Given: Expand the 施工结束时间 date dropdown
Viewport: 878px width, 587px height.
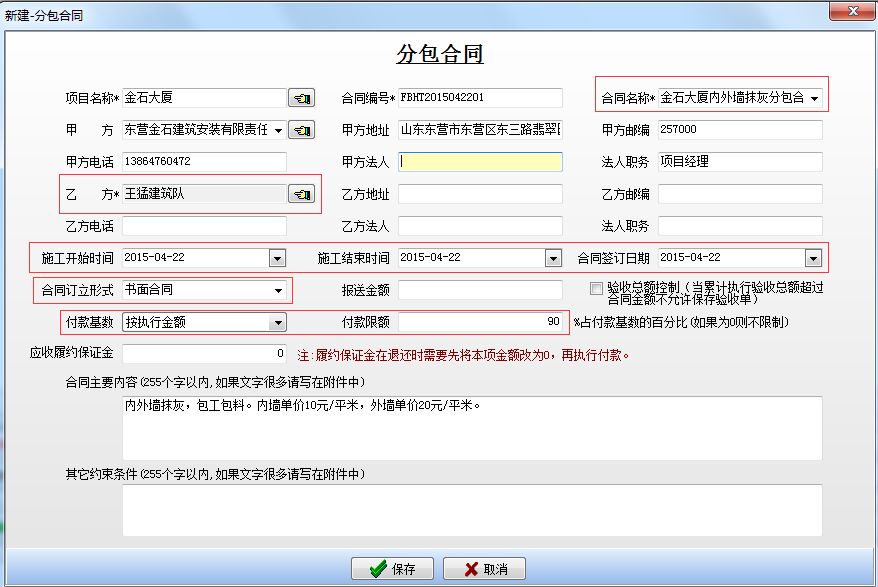Looking at the screenshot, I should click(x=553, y=258).
